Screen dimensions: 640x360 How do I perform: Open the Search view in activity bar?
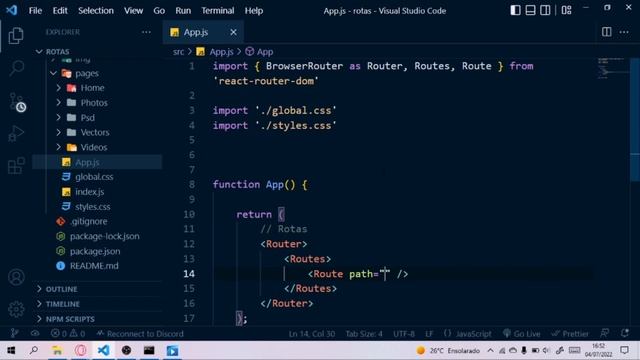pos(16,68)
